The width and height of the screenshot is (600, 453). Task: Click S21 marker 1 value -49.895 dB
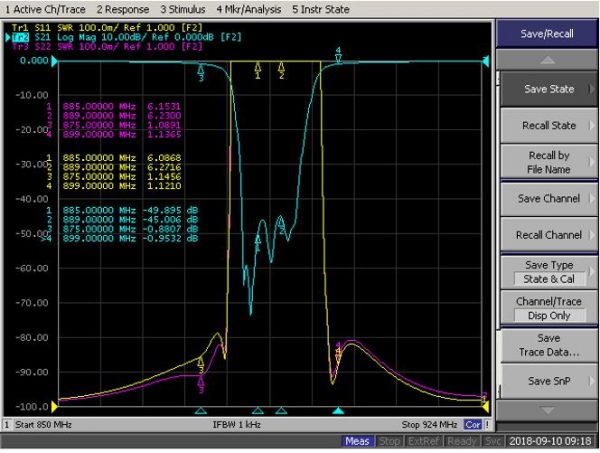(x=170, y=210)
